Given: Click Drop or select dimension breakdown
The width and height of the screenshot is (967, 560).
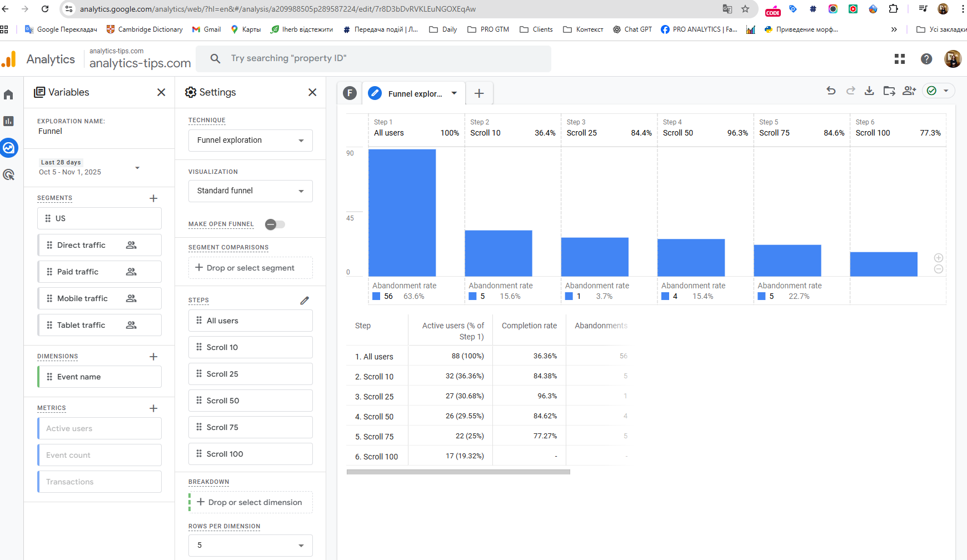Looking at the screenshot, I should coord(251,502).
